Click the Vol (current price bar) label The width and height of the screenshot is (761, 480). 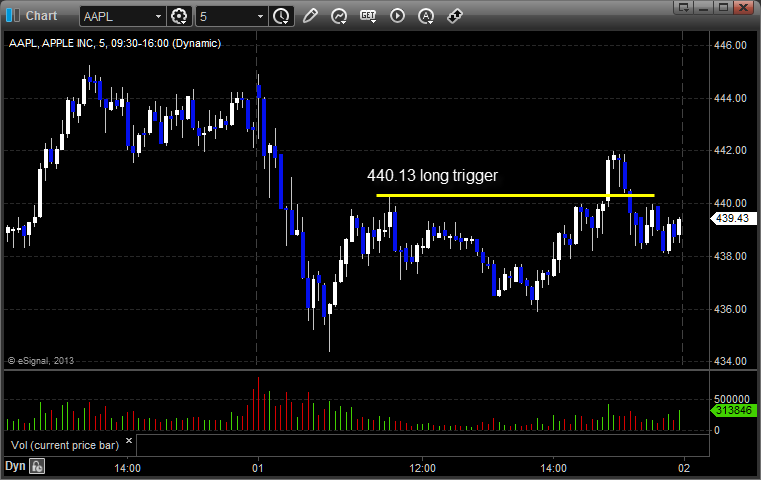[x=65, y=445]
